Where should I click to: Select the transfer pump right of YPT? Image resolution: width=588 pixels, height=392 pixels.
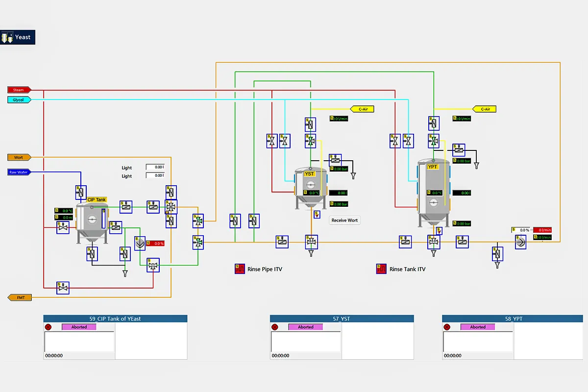[520, 242]
